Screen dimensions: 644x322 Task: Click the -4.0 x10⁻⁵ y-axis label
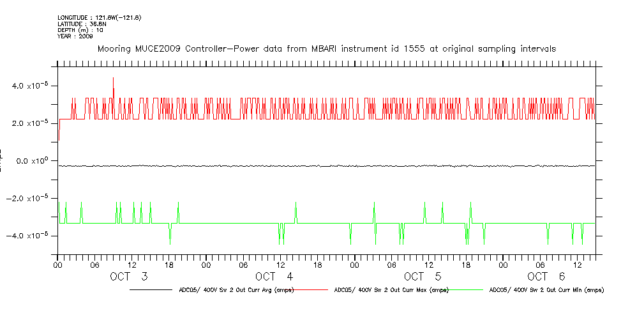click(x=31, y=236)
